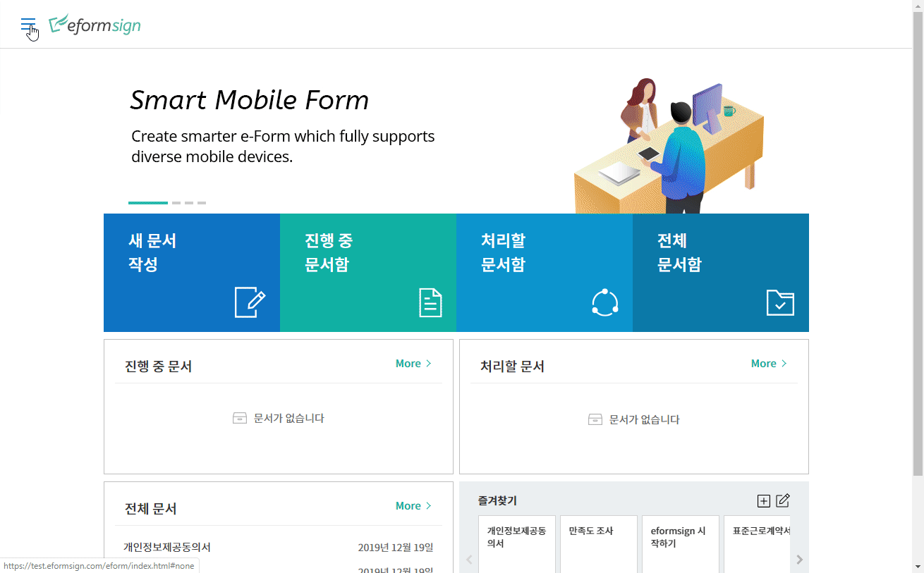Click the 진행 중 문서 panel heading
The image size is (924, 573).
[158, 366]
